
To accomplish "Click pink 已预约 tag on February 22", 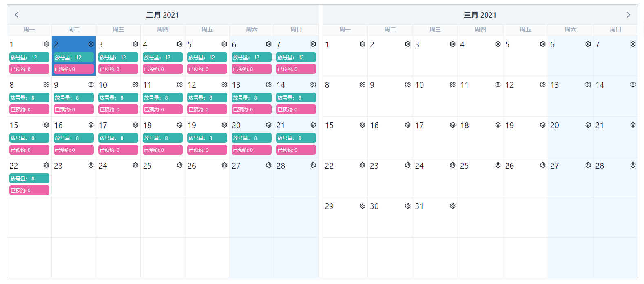I will click(29, 190).
